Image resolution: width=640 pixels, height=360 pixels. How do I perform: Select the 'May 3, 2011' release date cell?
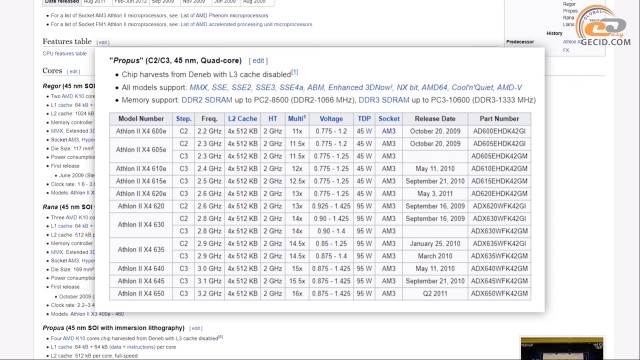coord(435,194)
